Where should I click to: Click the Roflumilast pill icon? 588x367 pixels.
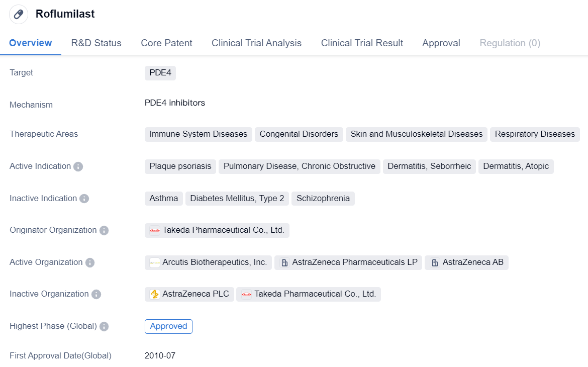pos(19,14)
